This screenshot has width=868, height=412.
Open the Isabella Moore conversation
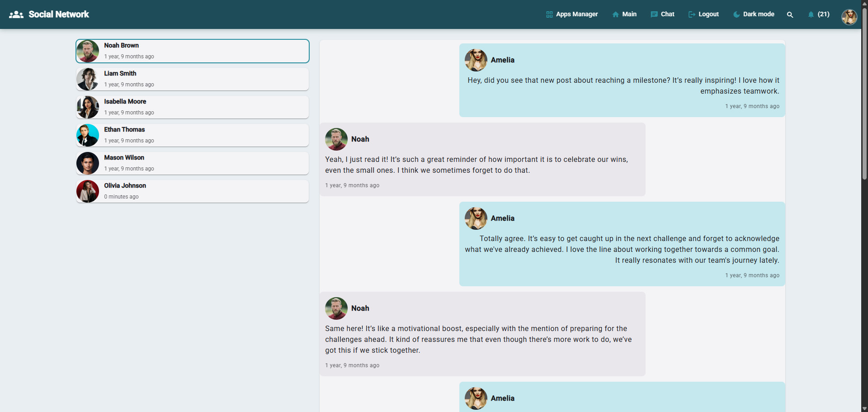click(193, 107)
